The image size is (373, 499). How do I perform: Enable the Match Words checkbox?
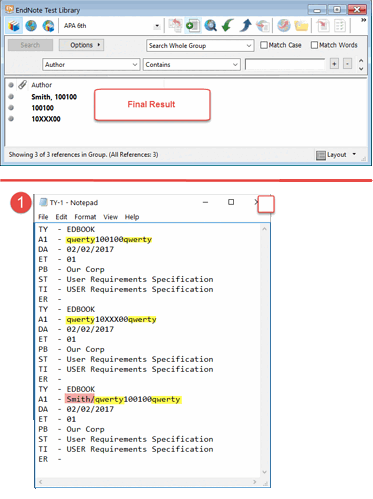[314, 45]
